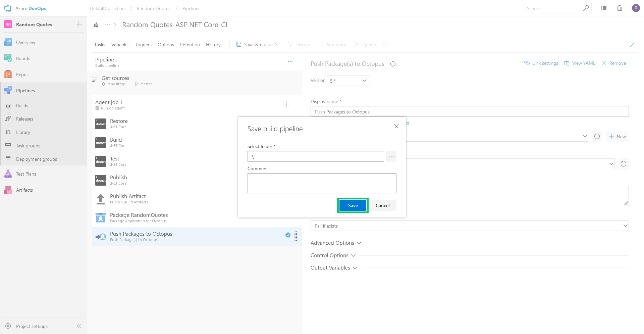The width and height of the screenshot is (644, 334).
Task: Click the info icon beside Push Package(s) to Octopus
Action: (393, 64)
